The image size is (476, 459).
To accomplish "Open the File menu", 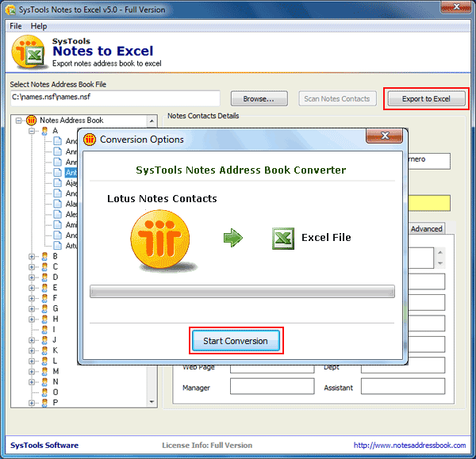I will [x=16, y=26].
